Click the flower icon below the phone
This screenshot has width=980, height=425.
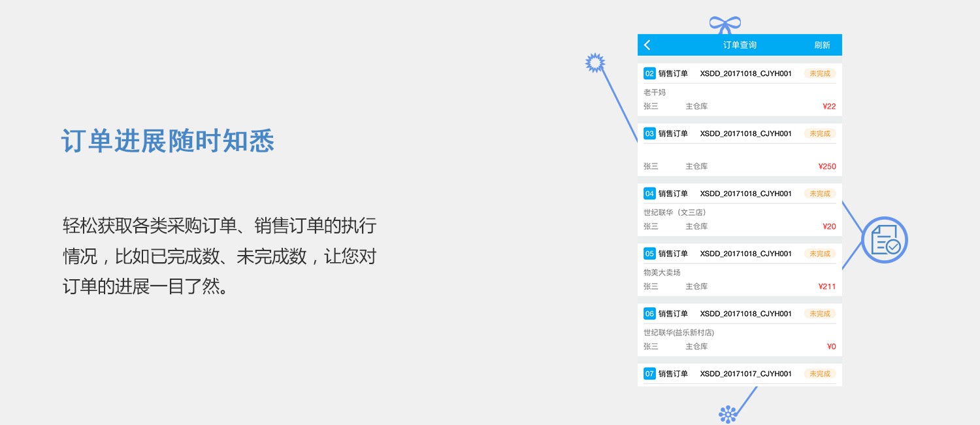pos(727,414)
